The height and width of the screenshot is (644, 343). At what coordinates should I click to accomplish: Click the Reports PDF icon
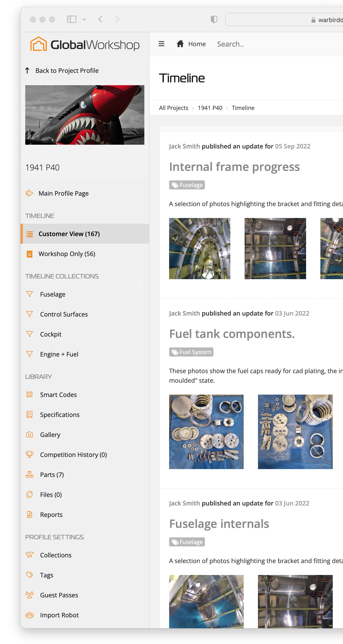(x=30, y=515)
